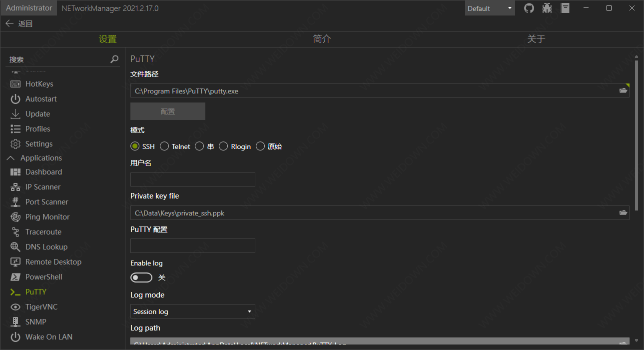Click the settings page vertical scrollbar
The height and width of the screenshot is (350, 644).
[x=637, y=135]
